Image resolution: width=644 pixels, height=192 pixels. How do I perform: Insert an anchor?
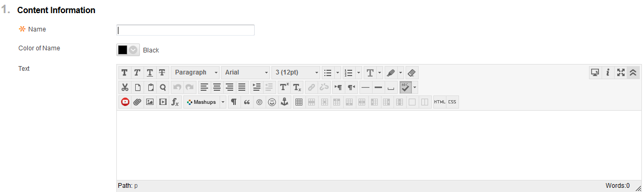pyautogui.click(x=284, y=102)
